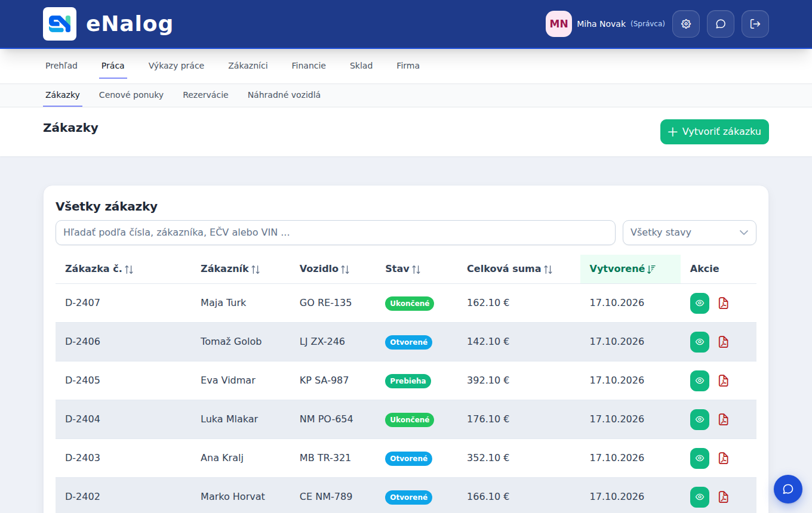The width and height of the screenshot is (812, 513).
Task: View order D-2405 with eye icon
Action: coord(700,381)
